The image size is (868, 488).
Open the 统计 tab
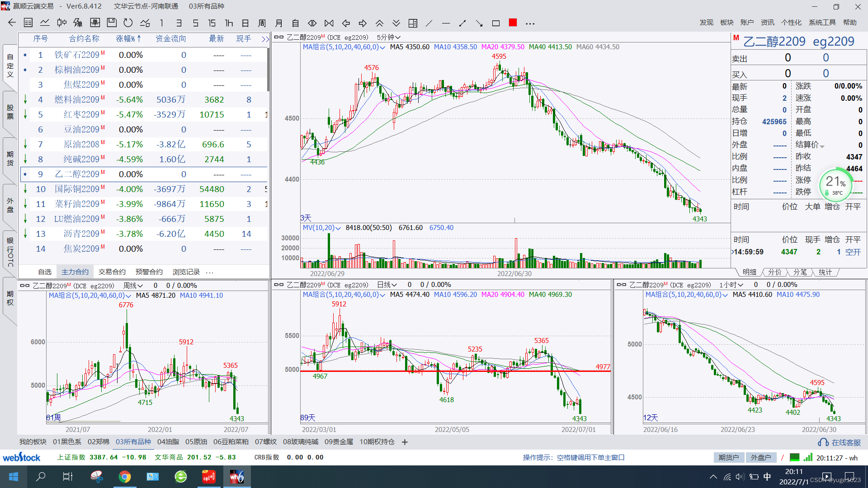click(825, 272)
